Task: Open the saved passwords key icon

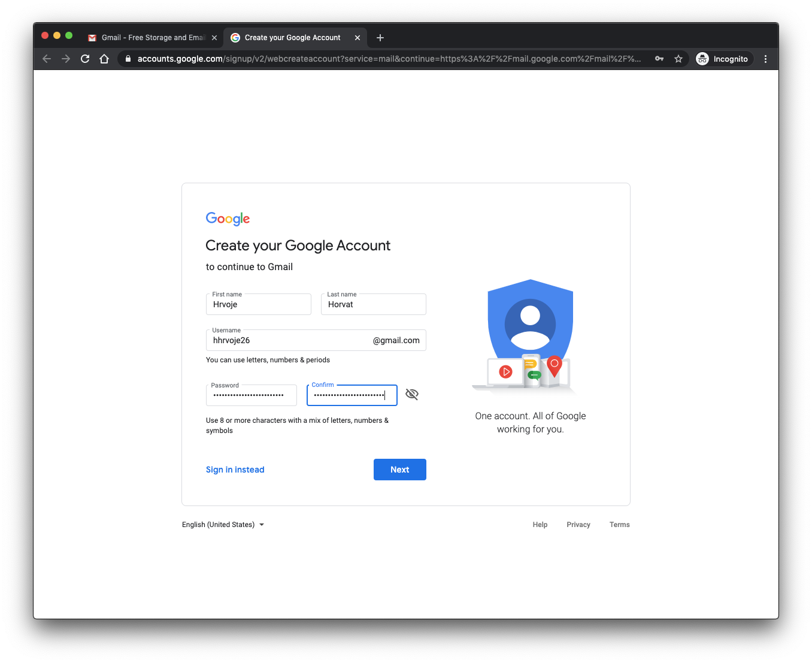Action: tap(659, 59)
